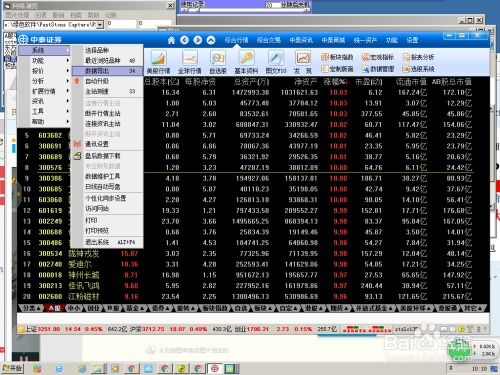Expand the 功能 submenu
Viewport: 500px width, 375px height.
[x=44, y=61]
